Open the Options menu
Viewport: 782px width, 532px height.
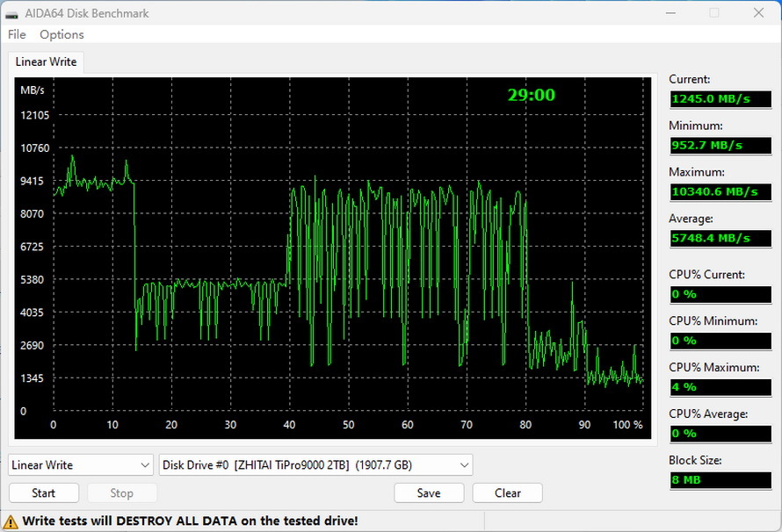62,34
